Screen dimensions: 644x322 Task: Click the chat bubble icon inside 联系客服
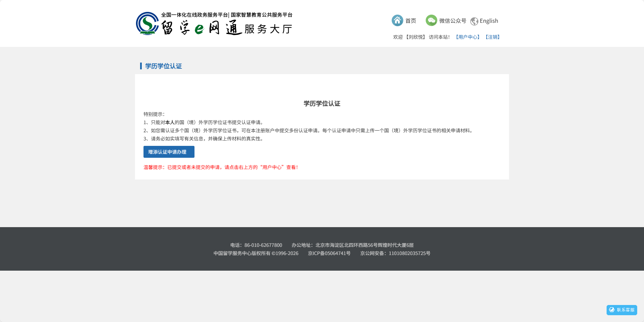click(x=611, y=310)
